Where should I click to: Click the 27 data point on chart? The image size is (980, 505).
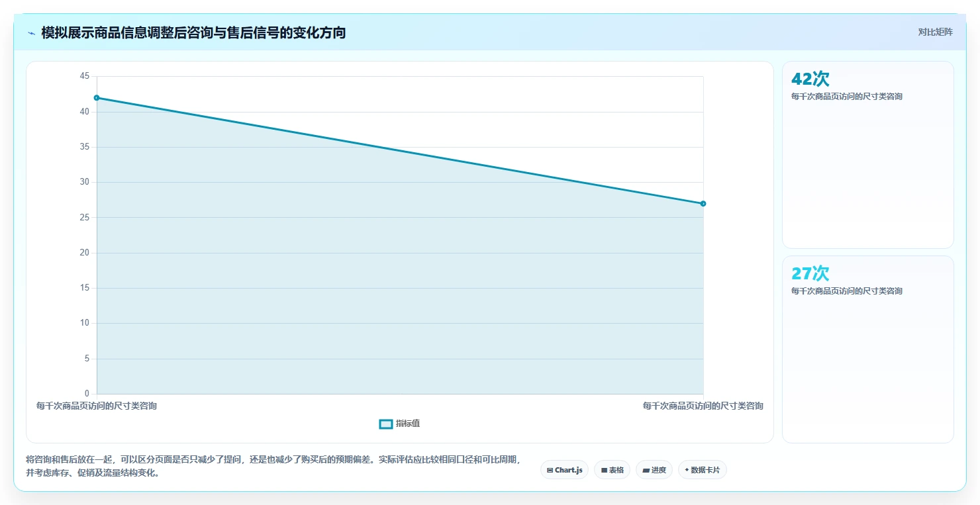pyautogui.click(x=703, y=203)
